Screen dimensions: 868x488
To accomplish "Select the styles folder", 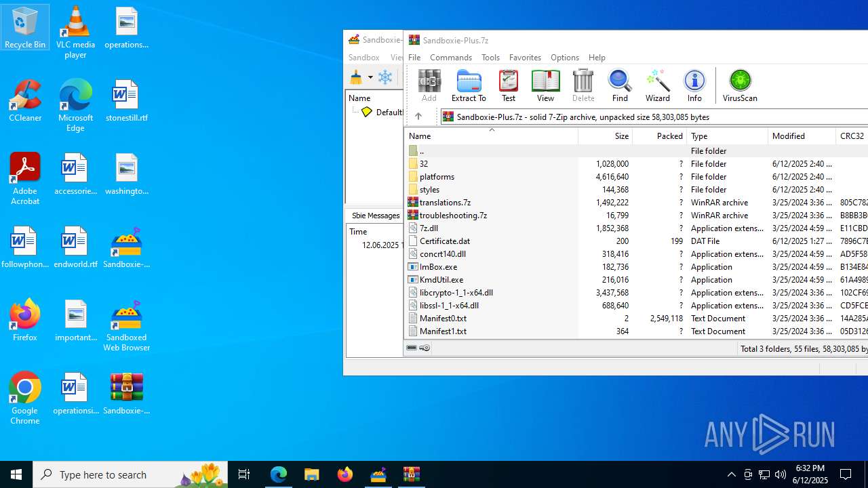I will (636, 189).
